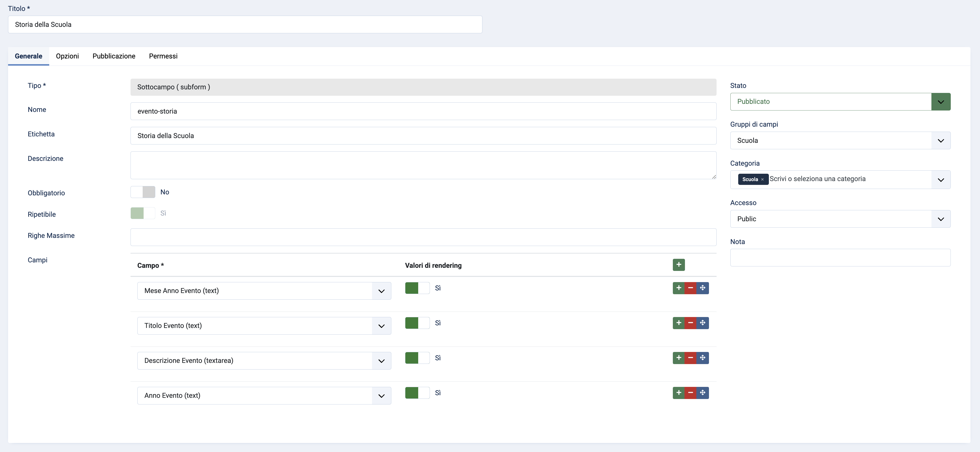Image resolution: width=980 pixels, height=452 pixels.
Task: Add a row after Titolo Evento
Action: tap(678, 323)
